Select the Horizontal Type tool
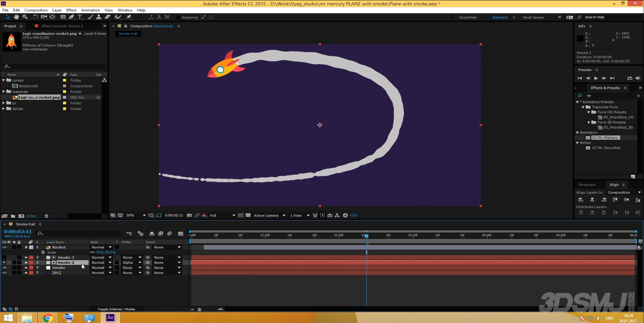Image resolution: width=644 pixels, height=323 pixels. (x=80, y=17)
